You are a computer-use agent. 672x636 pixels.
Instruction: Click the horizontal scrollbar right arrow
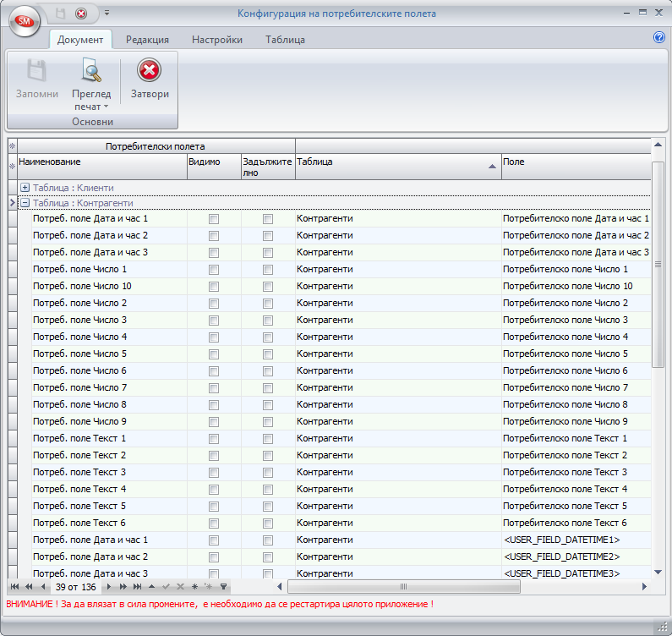[x=644, y=587]
